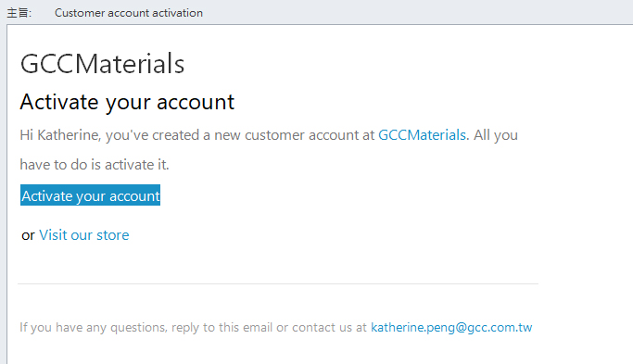Click the 'Hi' greeting word

click(27, 135)
